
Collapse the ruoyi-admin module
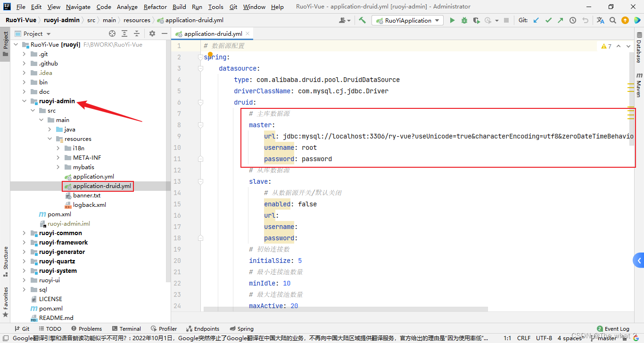click(24, 101)
